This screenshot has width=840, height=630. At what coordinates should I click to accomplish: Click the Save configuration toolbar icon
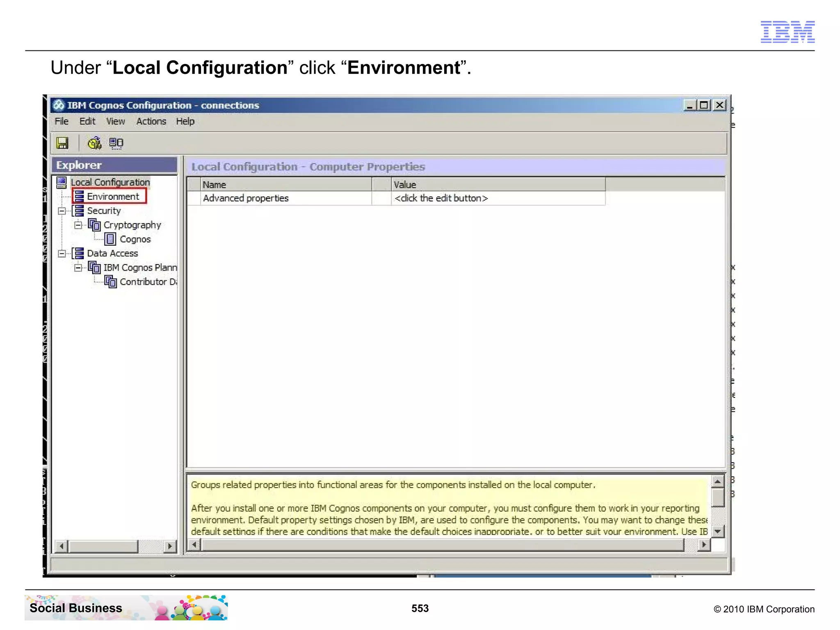click(62, 143)
